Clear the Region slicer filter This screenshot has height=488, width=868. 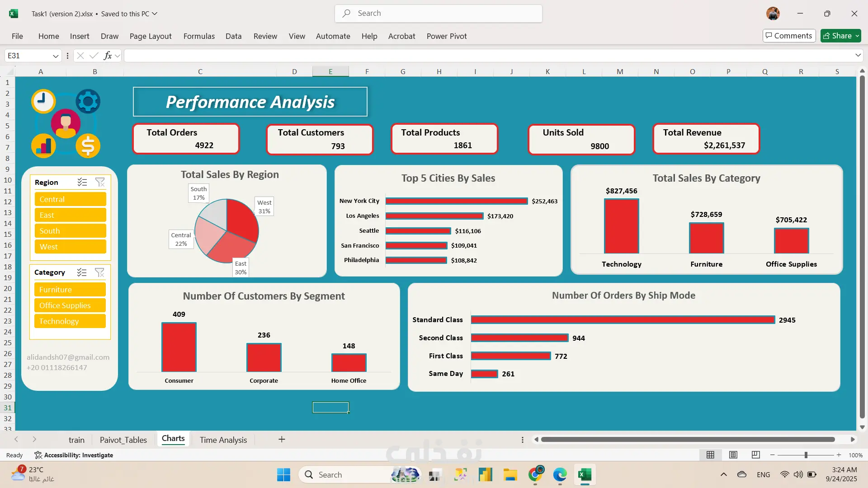(100, 182)
